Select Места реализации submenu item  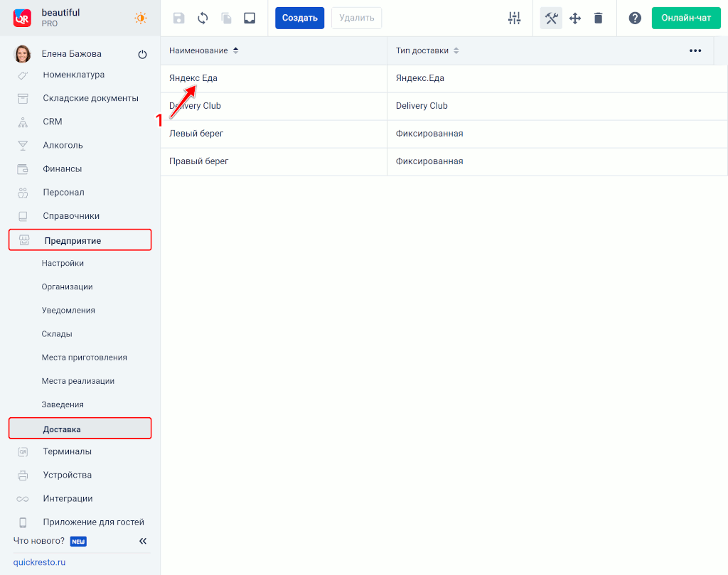click(78, 381)
